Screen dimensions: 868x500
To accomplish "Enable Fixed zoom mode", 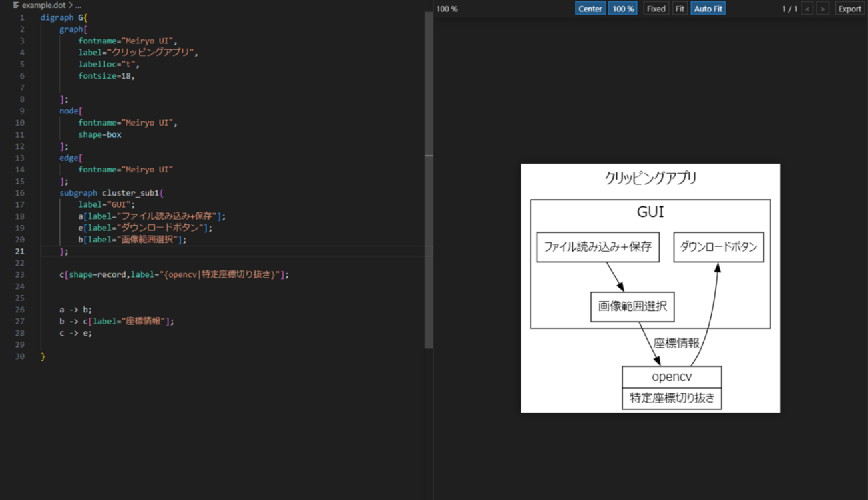I will (655, 8).
